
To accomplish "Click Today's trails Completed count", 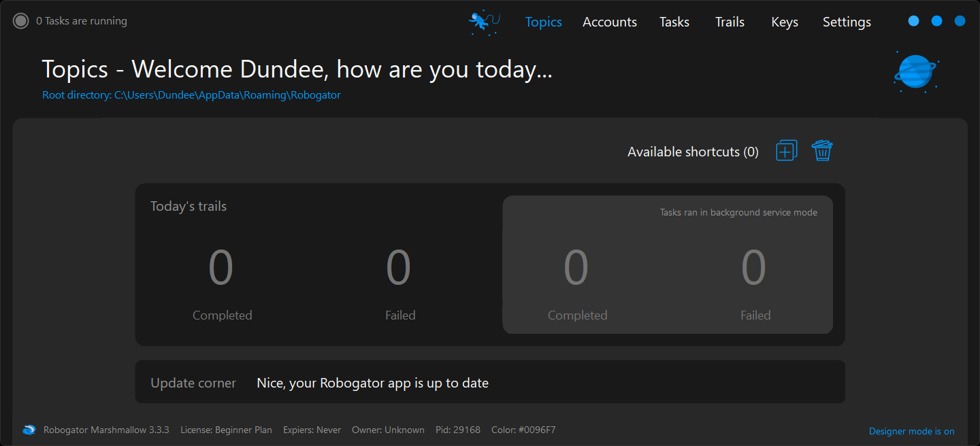I will [221, 267].
